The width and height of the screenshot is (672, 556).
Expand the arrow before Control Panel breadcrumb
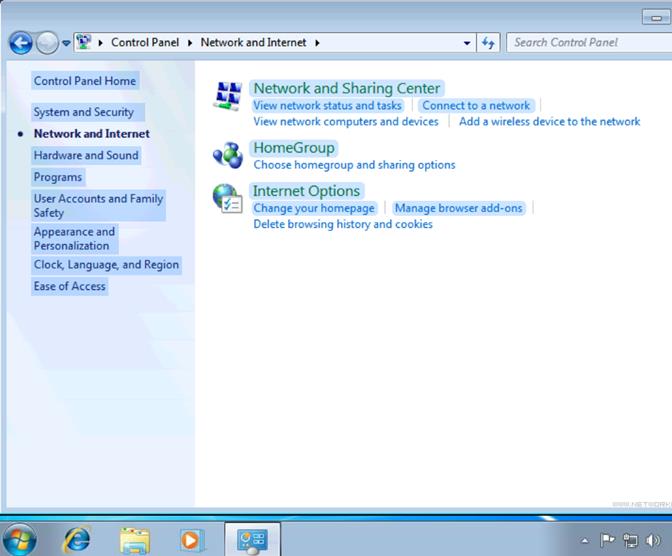[x=101, y=43]
